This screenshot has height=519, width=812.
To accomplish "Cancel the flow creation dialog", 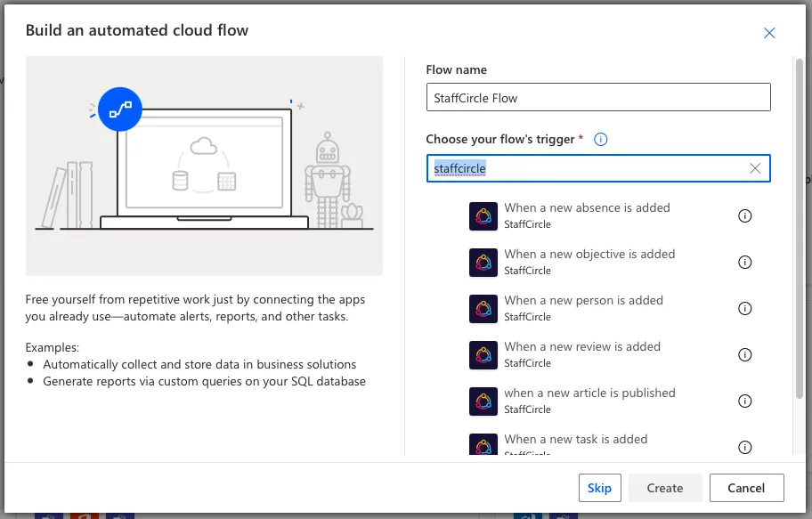I will 746,488.
